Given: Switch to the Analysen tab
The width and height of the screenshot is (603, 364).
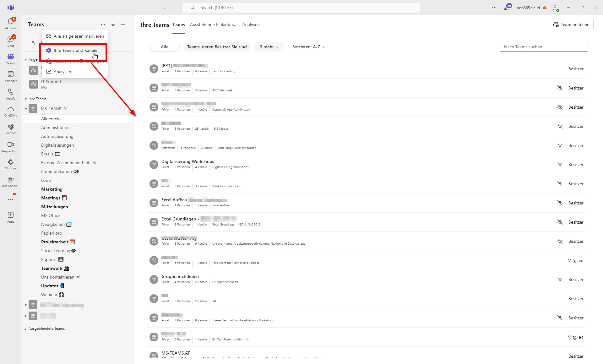Looking at the screenshot, I should [x=251, y=24].
